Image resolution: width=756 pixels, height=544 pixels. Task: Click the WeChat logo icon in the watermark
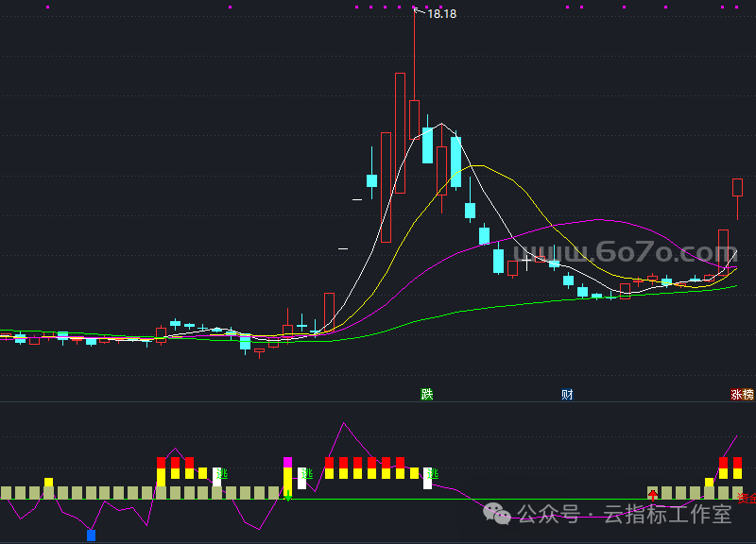[496, 514]
